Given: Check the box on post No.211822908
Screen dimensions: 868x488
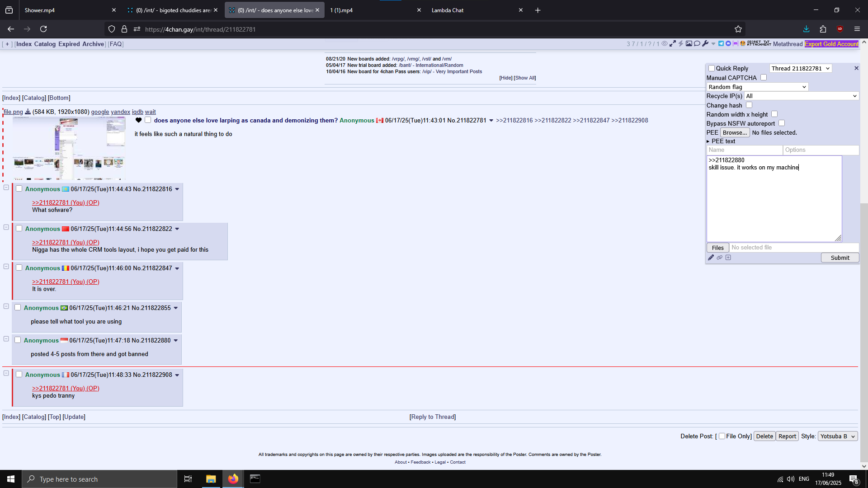Looking at the screenshot, I should pos(19,375).
